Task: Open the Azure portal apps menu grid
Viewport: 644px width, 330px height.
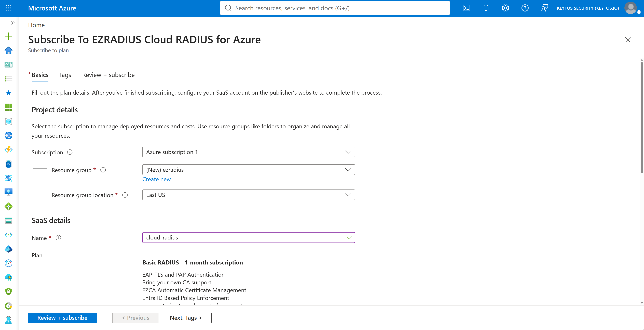Action: 8,8
